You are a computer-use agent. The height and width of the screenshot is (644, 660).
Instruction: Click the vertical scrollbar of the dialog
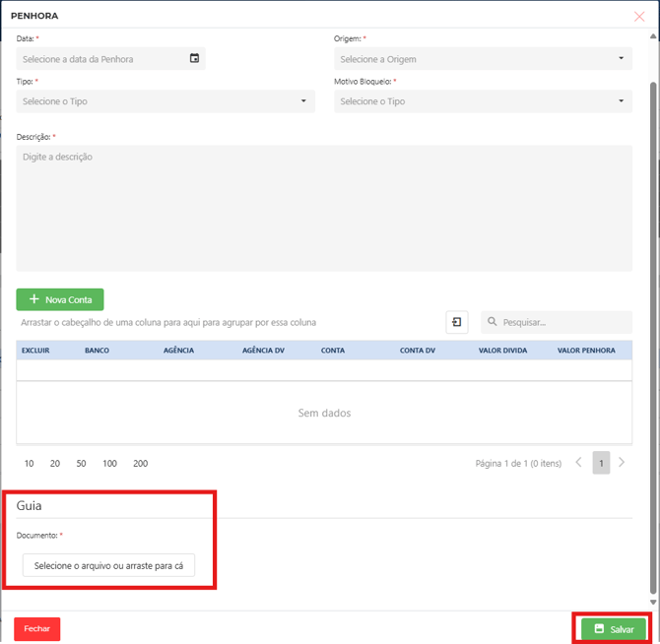[652, 295]
